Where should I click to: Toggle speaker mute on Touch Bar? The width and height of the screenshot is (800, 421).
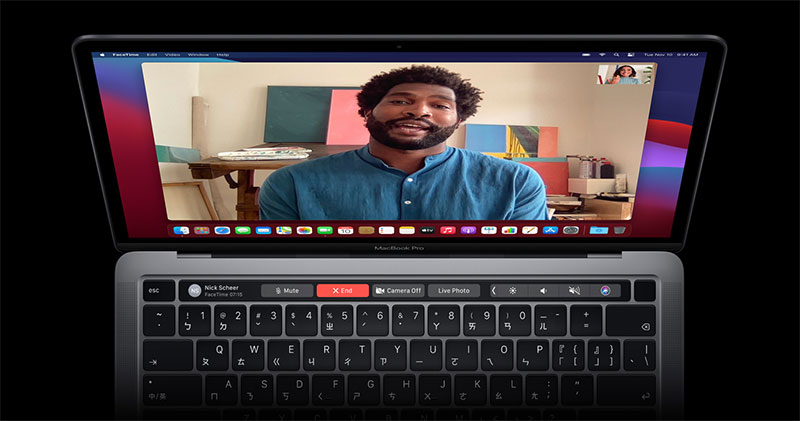[574, 290]
